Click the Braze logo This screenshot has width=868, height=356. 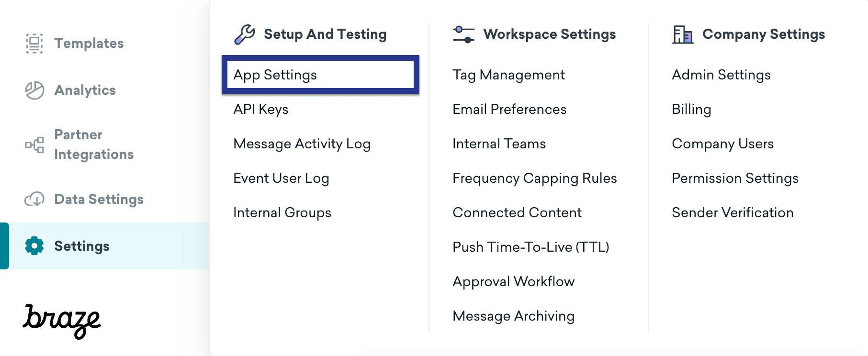coord(62,321)
